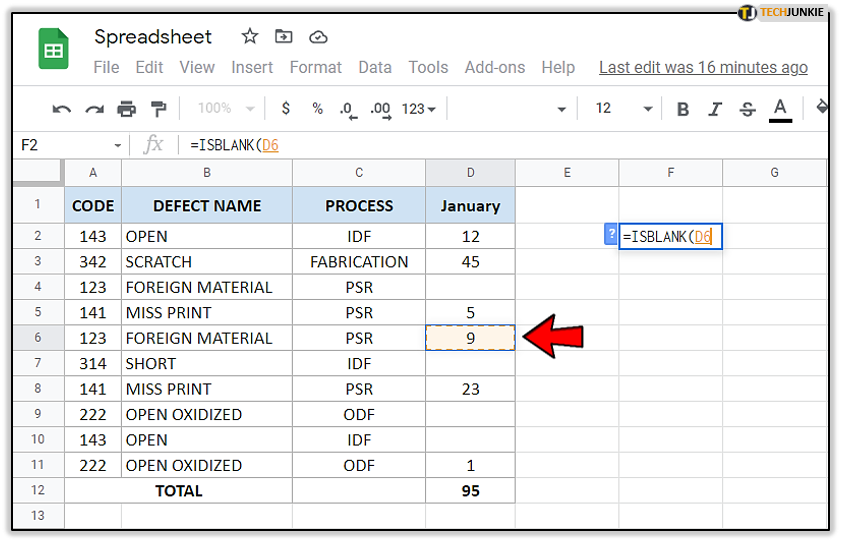Open the Insert menu

coord(252,68)
